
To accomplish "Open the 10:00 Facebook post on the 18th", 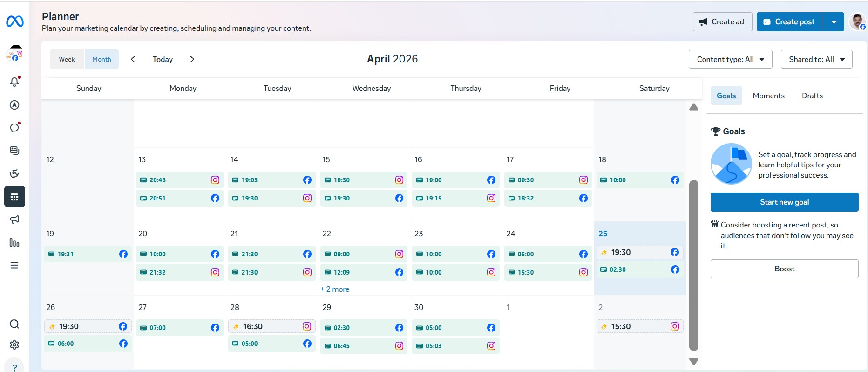I will tap(640, 180).
